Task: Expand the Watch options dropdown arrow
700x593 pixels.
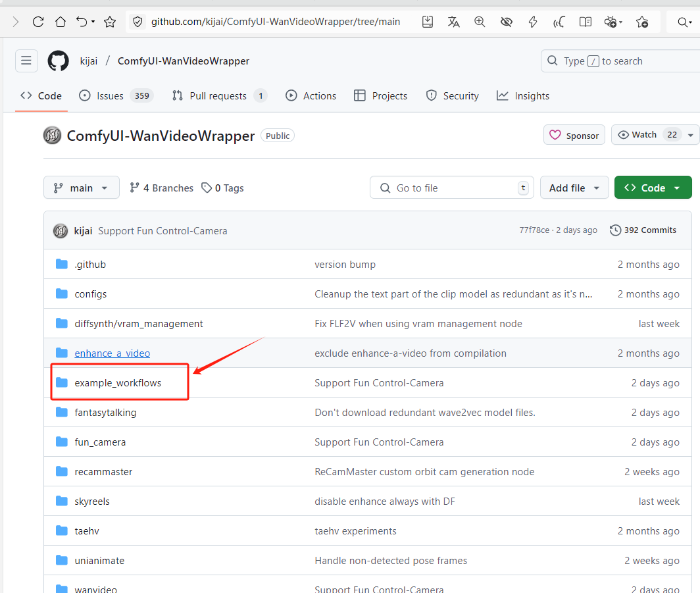Action: click(691, 136)
